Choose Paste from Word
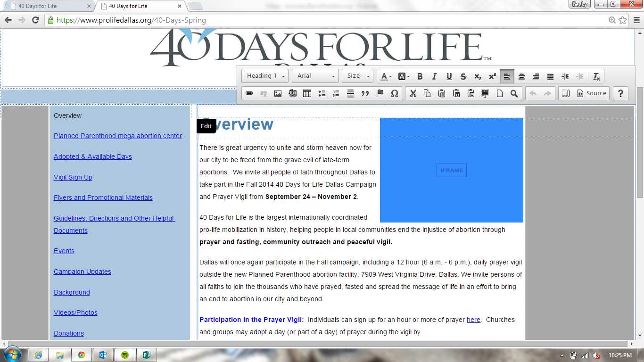Screen dimensions: 644x362 pyautogui.click(x=471, y=93)
